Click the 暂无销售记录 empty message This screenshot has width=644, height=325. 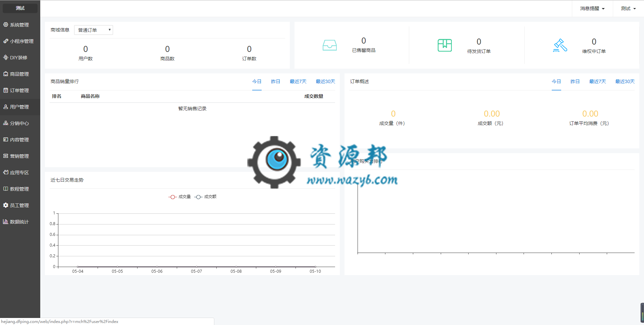coord(192,109)
